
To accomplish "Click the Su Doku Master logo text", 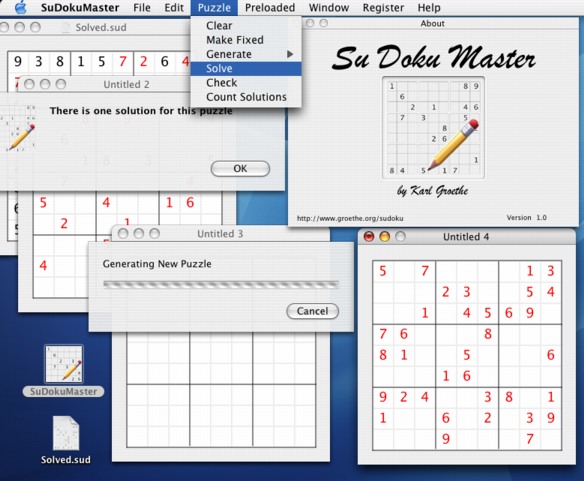I will (434, 57).
